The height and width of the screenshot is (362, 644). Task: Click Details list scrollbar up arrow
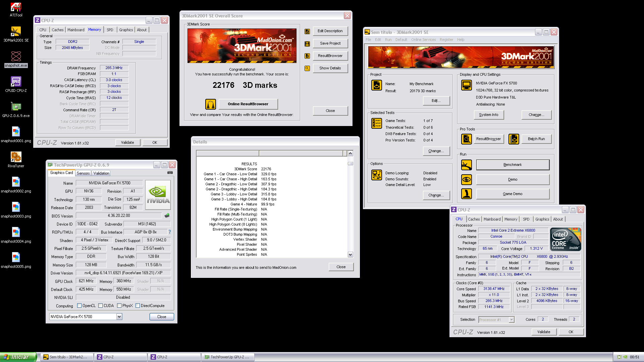tap(350, 154)
